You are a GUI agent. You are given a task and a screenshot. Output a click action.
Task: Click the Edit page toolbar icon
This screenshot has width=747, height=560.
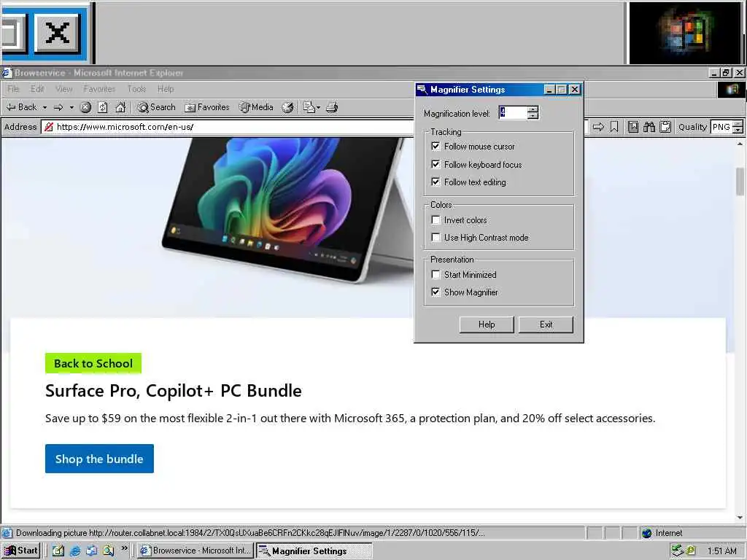point(309,107)
